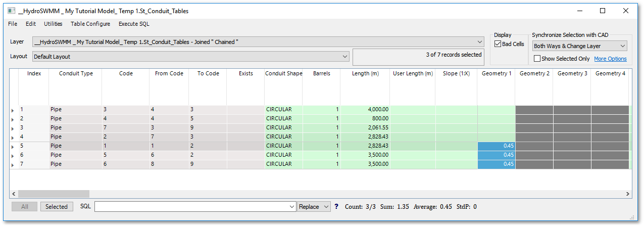The width and height of the screenshot is (644, 227).
Task: Open the Layout dropdown
Action: 345,57
